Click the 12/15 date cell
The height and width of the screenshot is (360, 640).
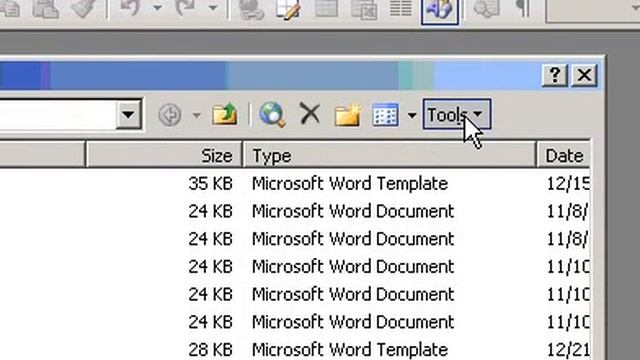point(568,184)
